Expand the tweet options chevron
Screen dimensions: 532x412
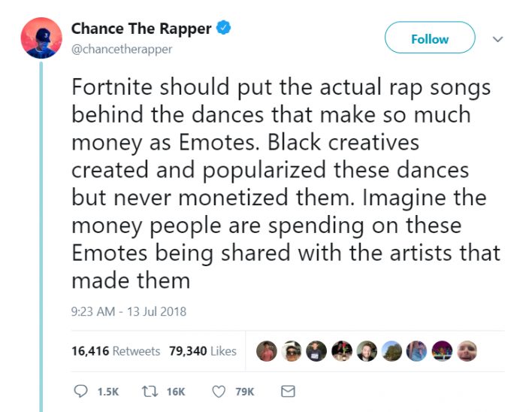coord(497,38)
